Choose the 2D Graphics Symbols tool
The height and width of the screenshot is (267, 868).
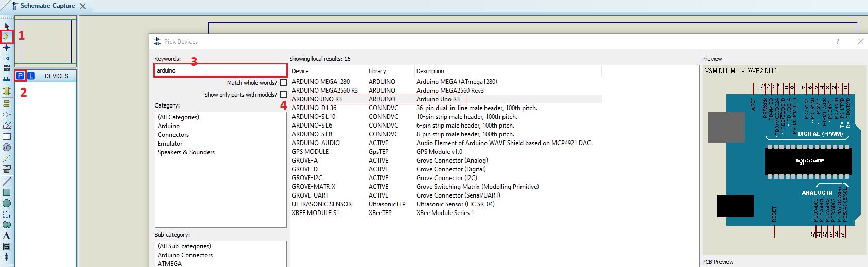7,246
